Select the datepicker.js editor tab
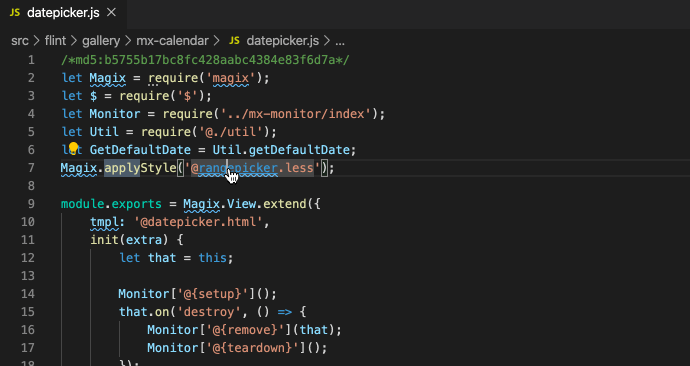Image resolution: width=690 pixels, height=366 pixels. tap(63, 13)
